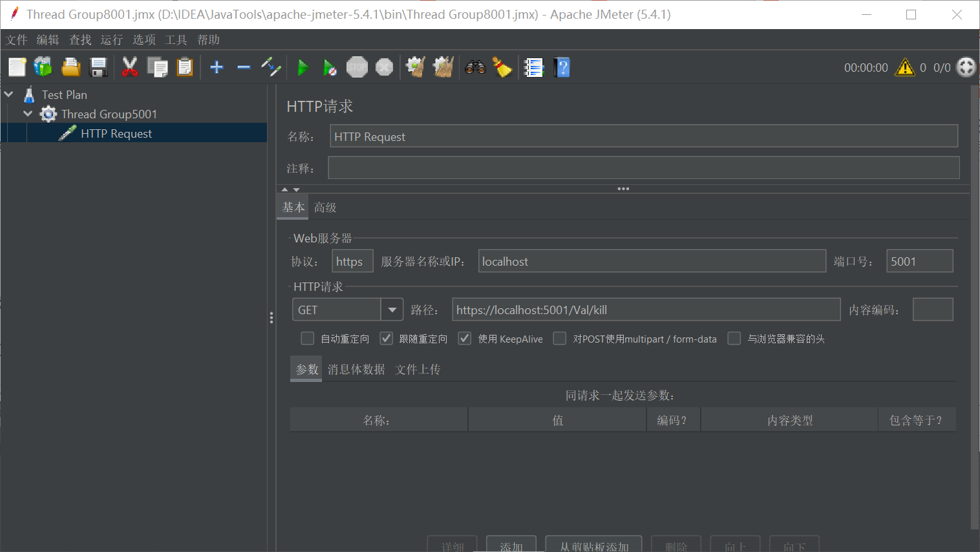Image resolution: width=980 pixels, height=552 pixels.
Task: Click the three-dot vertical split handle
Action: point(272,317)
